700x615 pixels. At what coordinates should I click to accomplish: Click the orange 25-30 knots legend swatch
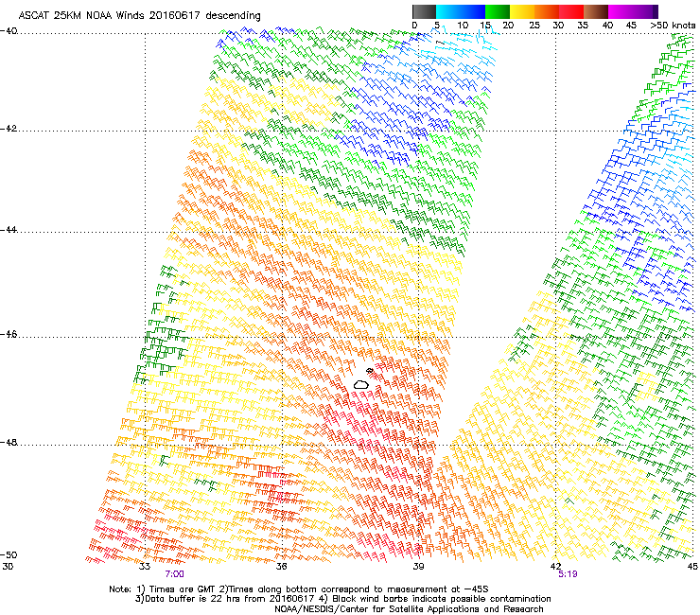[x=547, y=11]
